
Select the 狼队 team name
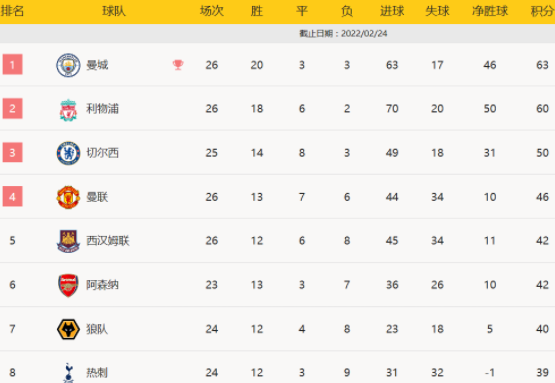point(97,329)
